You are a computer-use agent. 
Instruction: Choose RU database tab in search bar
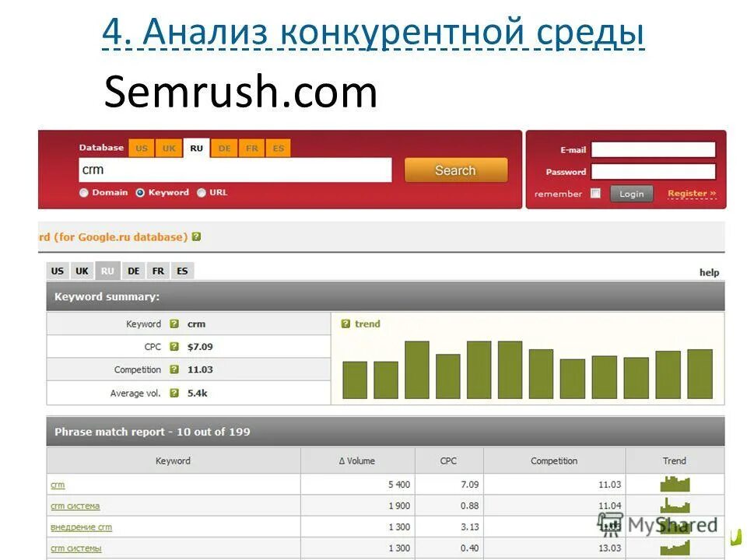[196, 148]
